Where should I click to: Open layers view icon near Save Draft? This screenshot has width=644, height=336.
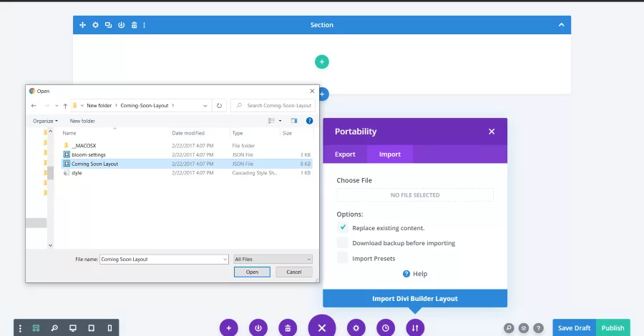click(524, 328)
